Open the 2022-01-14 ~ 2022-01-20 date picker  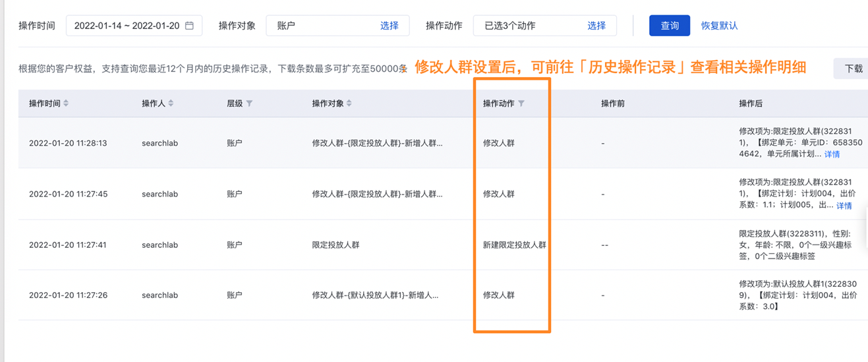pyautogui.click(x=127, y=26)
